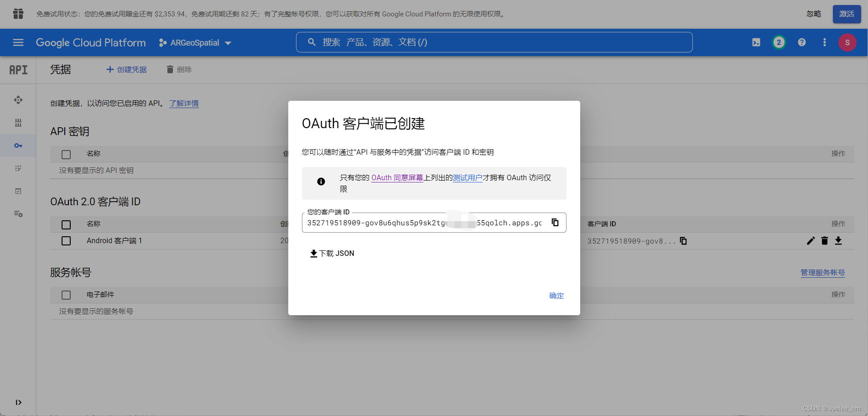The height and width of the screenshot is (416, 868).
Task: Open domain verification checkbox icon in sidebar
Action: tap(18, 191)
